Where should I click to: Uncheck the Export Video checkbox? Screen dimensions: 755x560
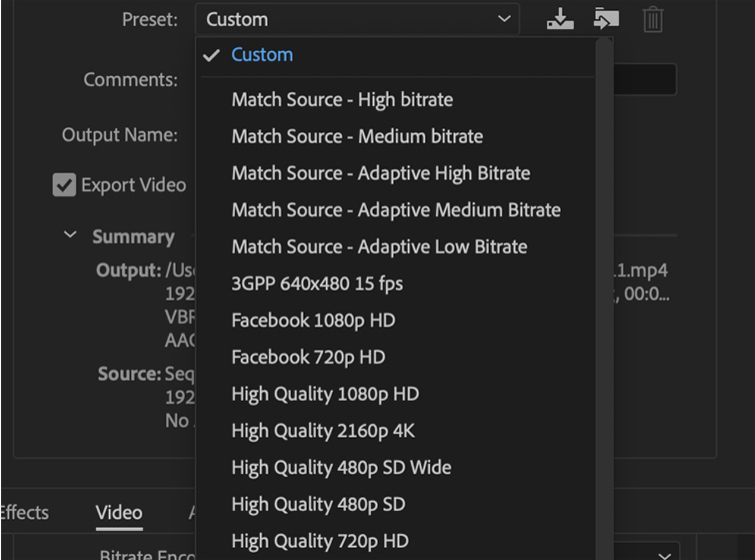click(64, 185)
